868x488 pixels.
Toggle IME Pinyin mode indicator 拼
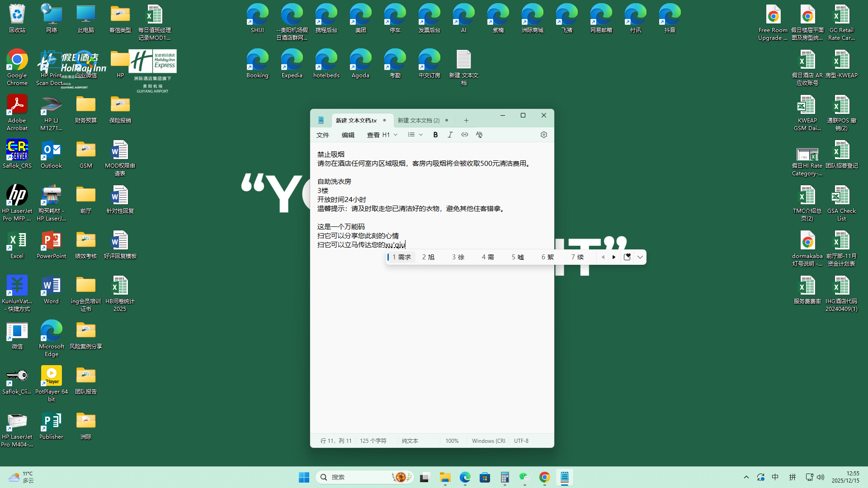[792, 477]
